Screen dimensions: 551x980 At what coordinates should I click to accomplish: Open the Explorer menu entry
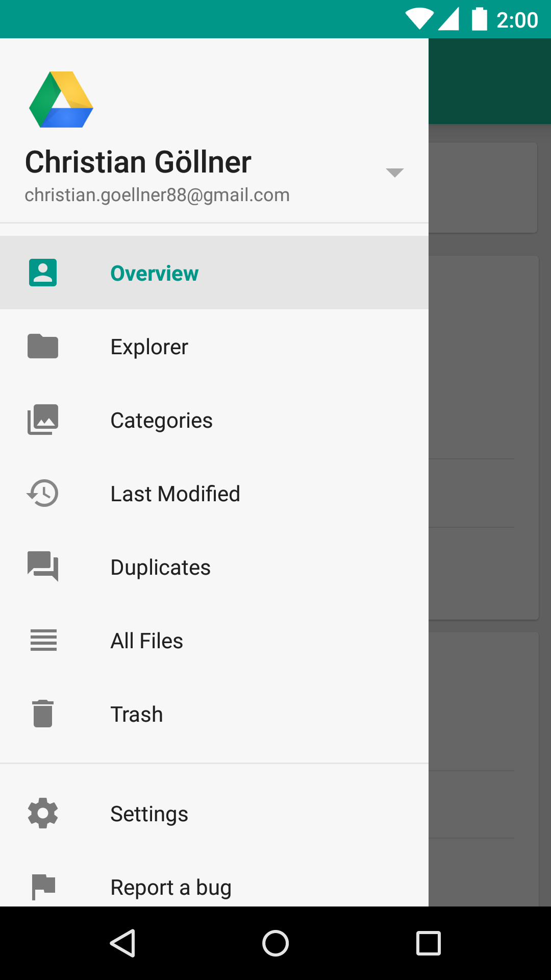point(214,347)
